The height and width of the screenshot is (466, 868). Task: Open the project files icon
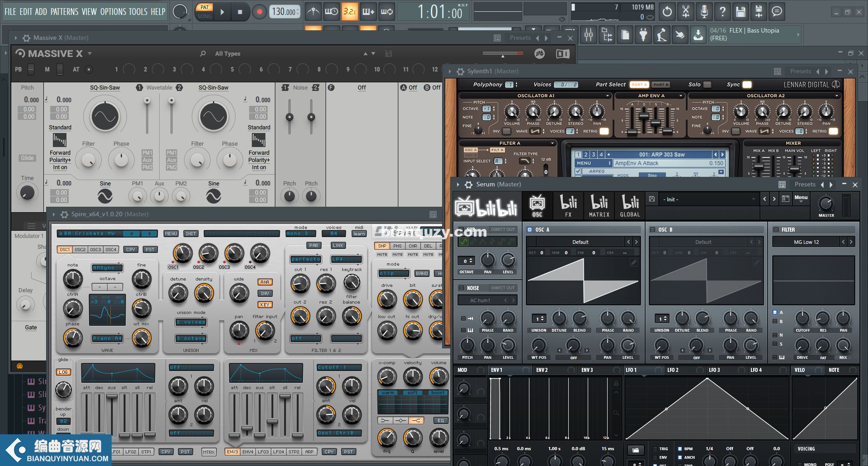tap(625, 34)
